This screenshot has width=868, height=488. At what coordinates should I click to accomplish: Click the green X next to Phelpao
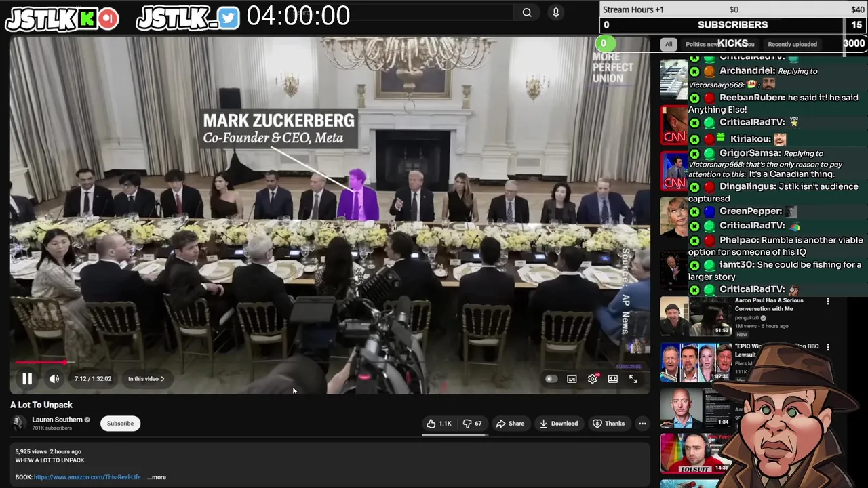[x=694, y=241]
